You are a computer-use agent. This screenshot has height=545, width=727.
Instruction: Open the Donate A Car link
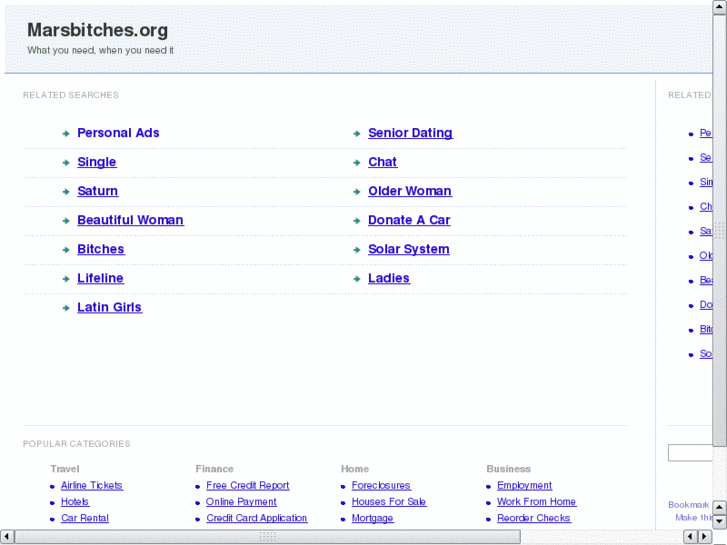(x=409, y=220)
